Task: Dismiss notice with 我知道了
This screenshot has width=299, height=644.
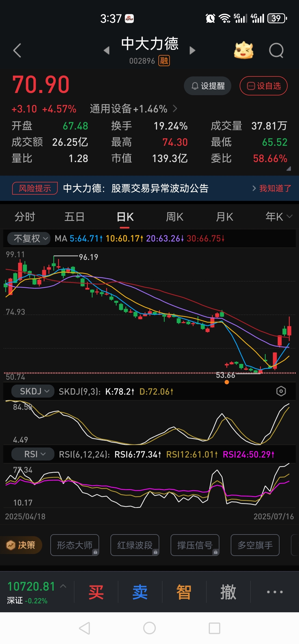Action: click(x=275, y=188)
